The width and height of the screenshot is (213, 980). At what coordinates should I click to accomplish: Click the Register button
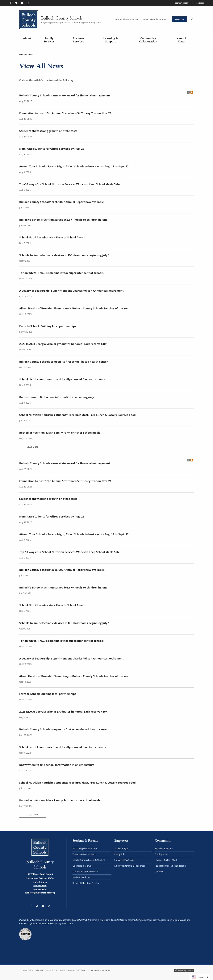(x=179, y=19)
